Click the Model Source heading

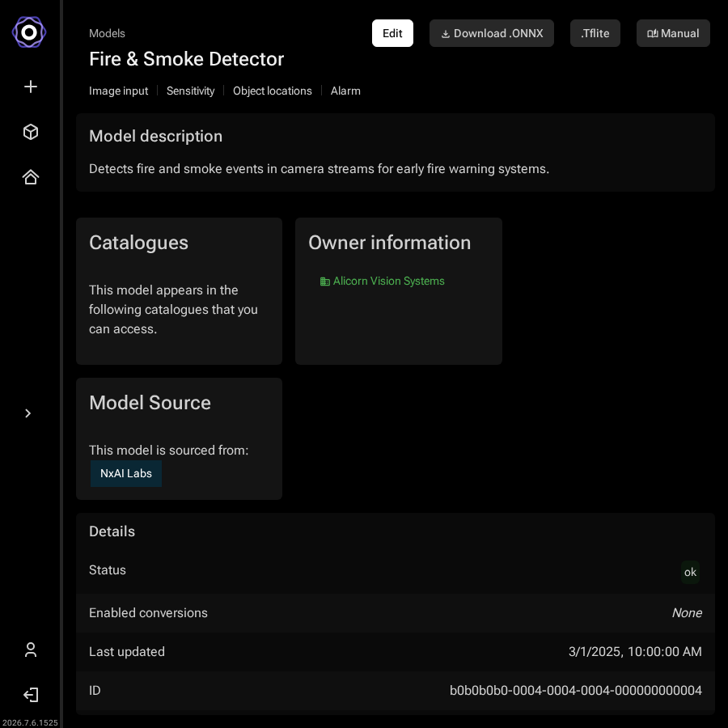click(150, 403)
